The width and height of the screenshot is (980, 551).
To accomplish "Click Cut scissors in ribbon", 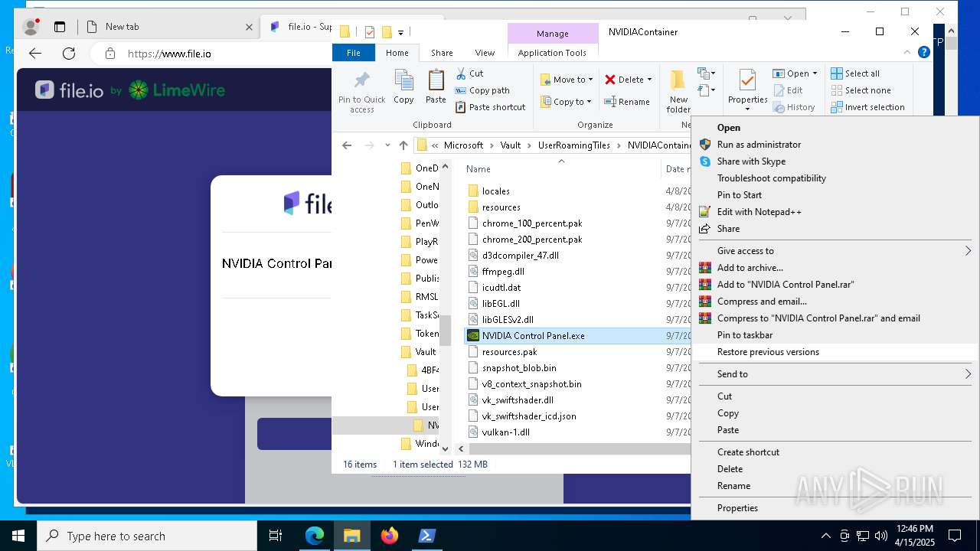I will (469, 73).
